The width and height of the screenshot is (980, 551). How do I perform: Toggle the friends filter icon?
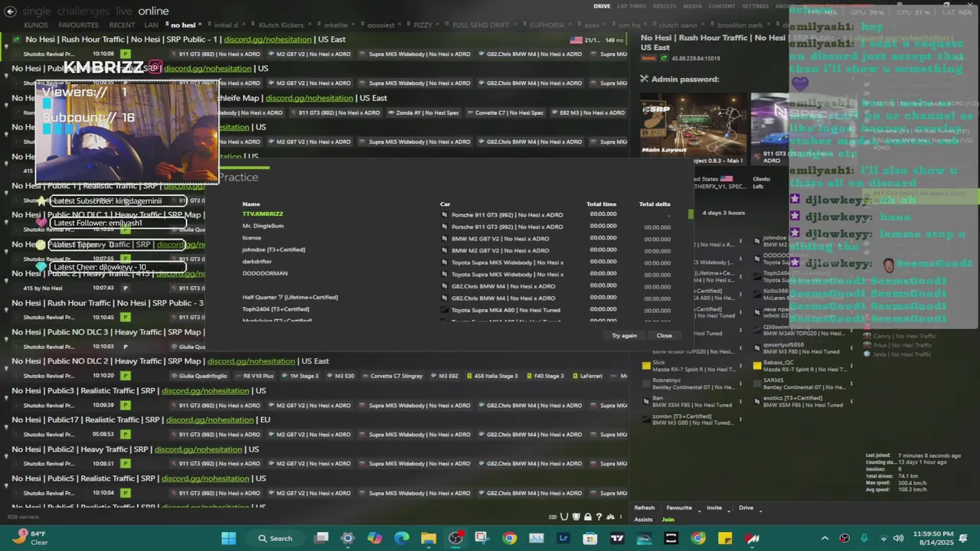click(x=609, y=517)
